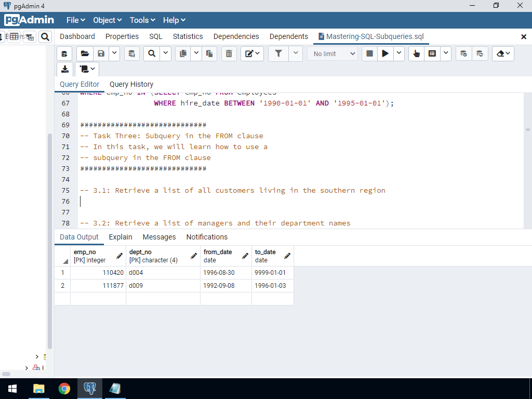This screenshot has width=532, height=399.
Task: Click the Stop query button
Action: [369, 54]
